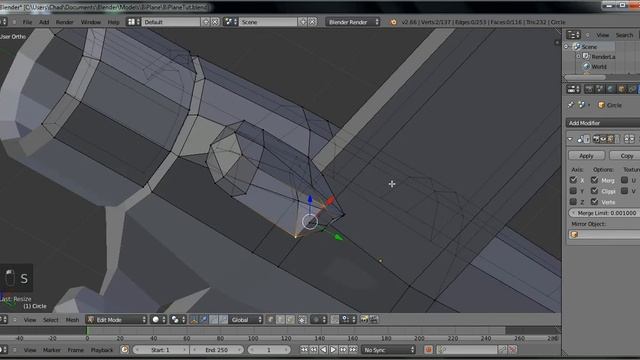Screen dimensions: 640x360
Task: Play the animation forward
Action: tap(333, 350)
